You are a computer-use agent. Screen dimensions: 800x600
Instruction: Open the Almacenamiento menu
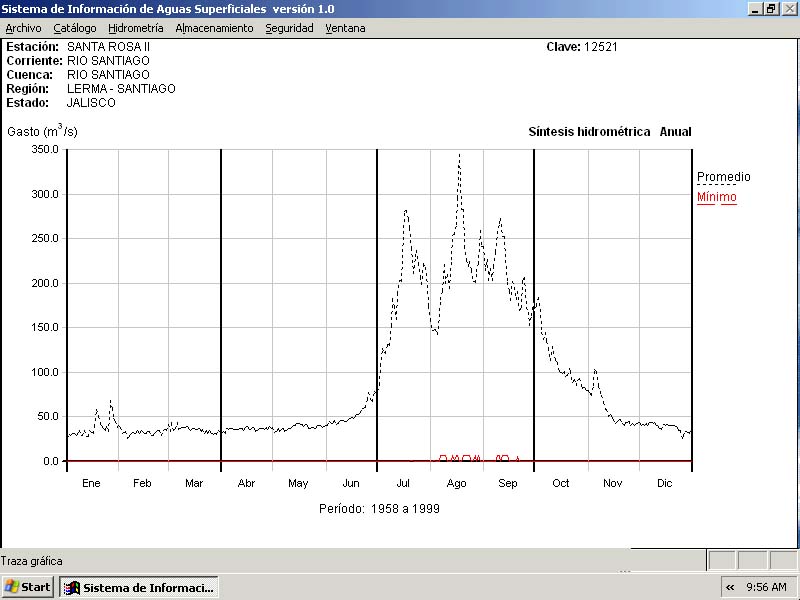pos(214,28)
